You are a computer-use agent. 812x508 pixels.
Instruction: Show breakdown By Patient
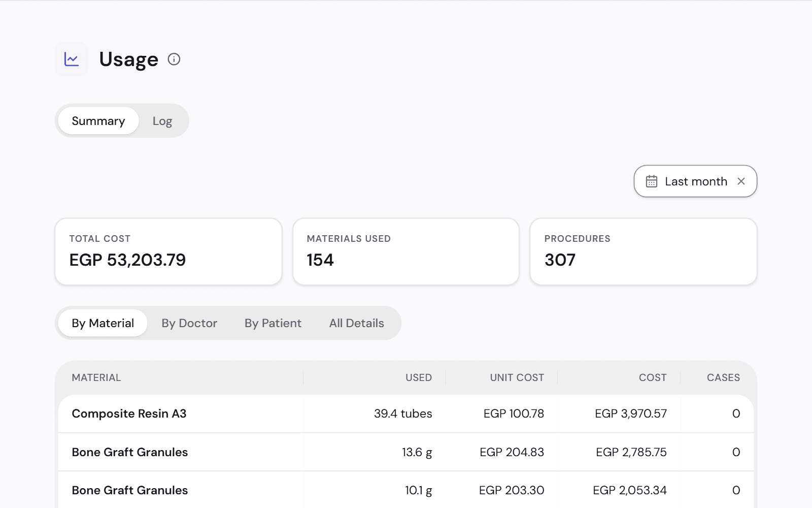[x=273, y=323]
